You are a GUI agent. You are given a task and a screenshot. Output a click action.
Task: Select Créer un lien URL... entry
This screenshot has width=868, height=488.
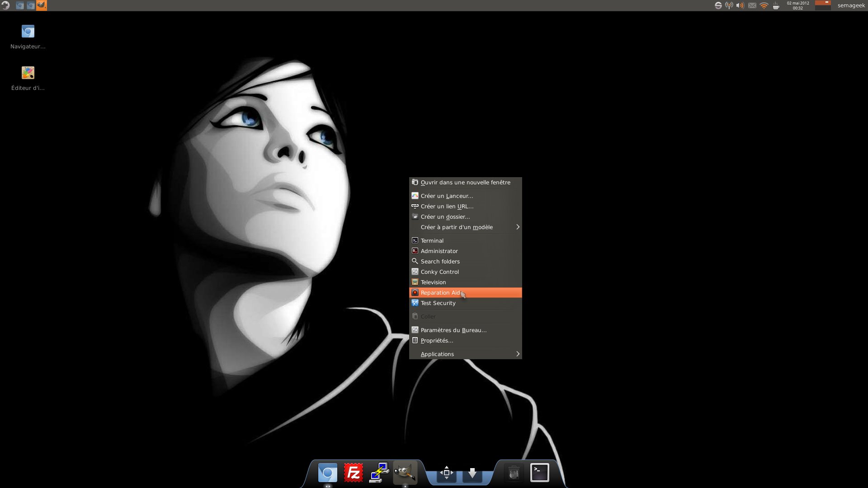(x=466, y=206)
